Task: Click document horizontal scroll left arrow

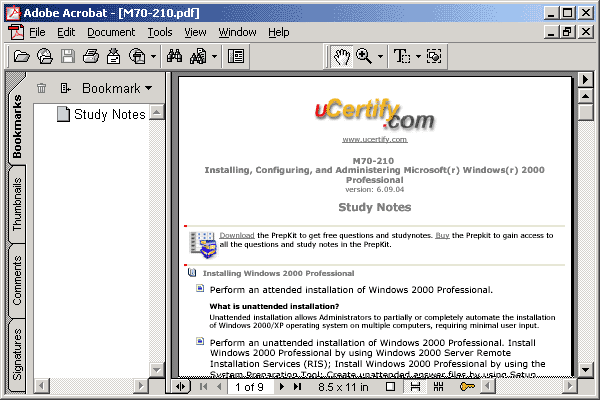Action: pos(488,385)
